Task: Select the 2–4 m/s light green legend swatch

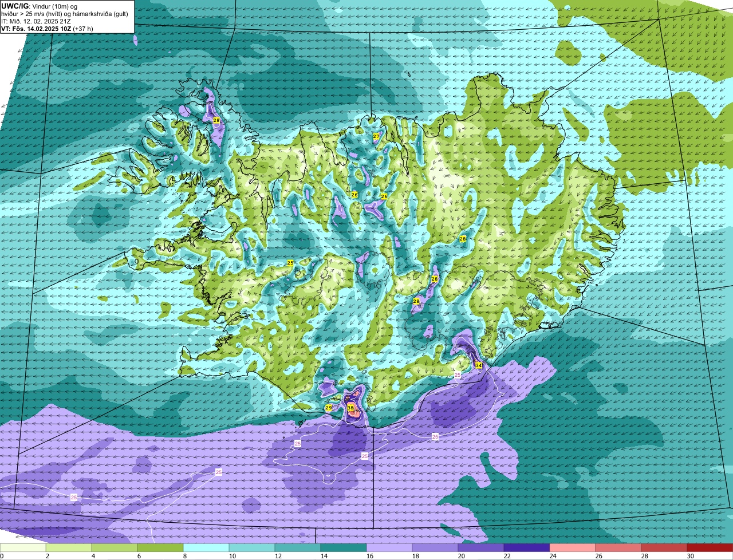Action: click(x=69, y=547)
